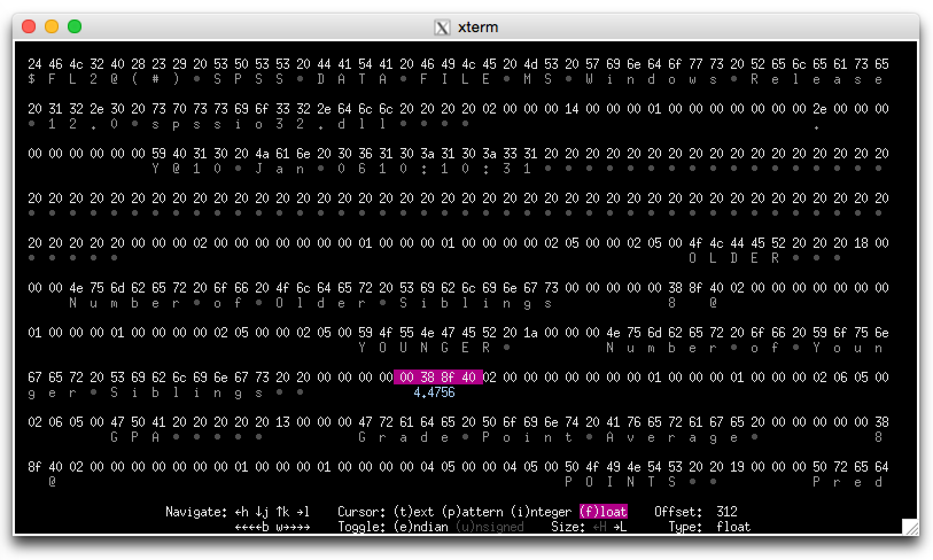Click the Type value float

coord(734,527)
